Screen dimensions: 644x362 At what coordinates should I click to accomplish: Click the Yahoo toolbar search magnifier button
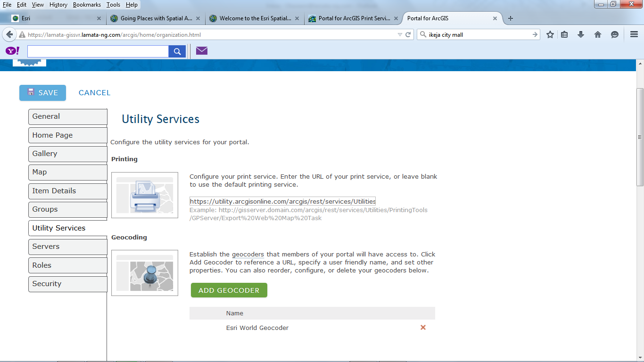[x=177, y=51]
